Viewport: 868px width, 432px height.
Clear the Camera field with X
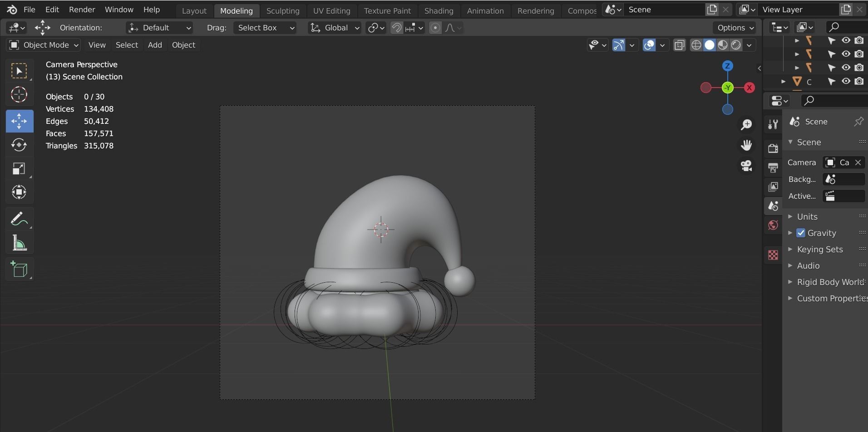tap(858, 162)
